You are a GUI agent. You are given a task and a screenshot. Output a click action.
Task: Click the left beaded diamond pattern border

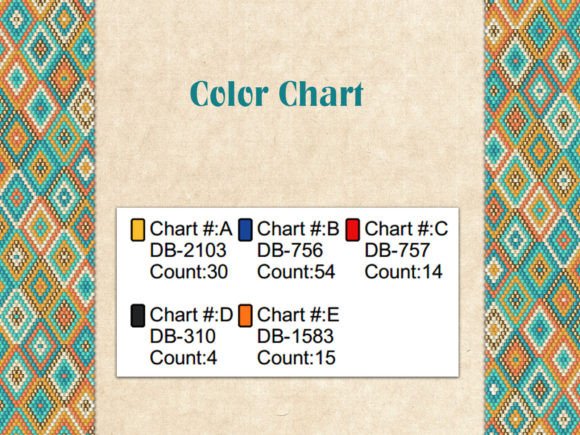coord(47,218)
